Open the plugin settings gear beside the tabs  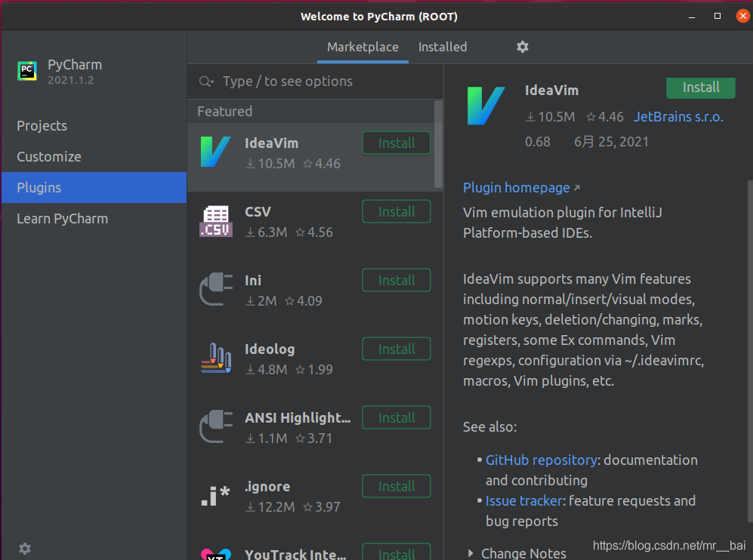point(523,46)
